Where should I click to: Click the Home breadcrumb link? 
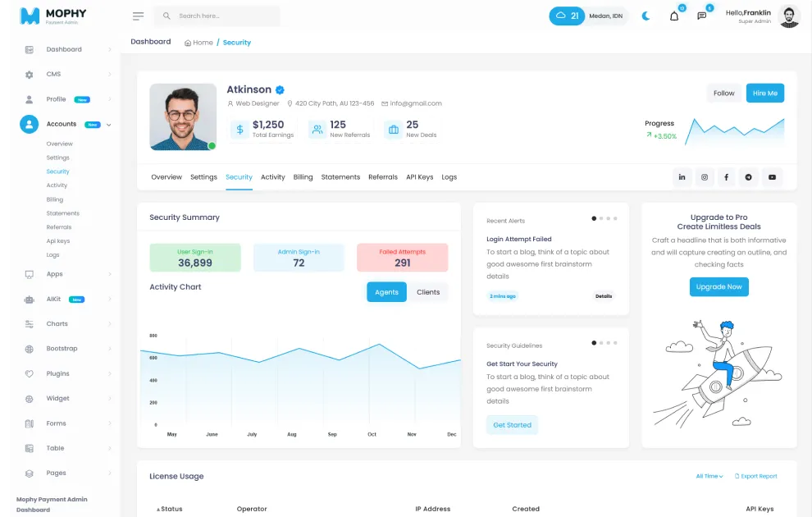[x=198, y=43]
